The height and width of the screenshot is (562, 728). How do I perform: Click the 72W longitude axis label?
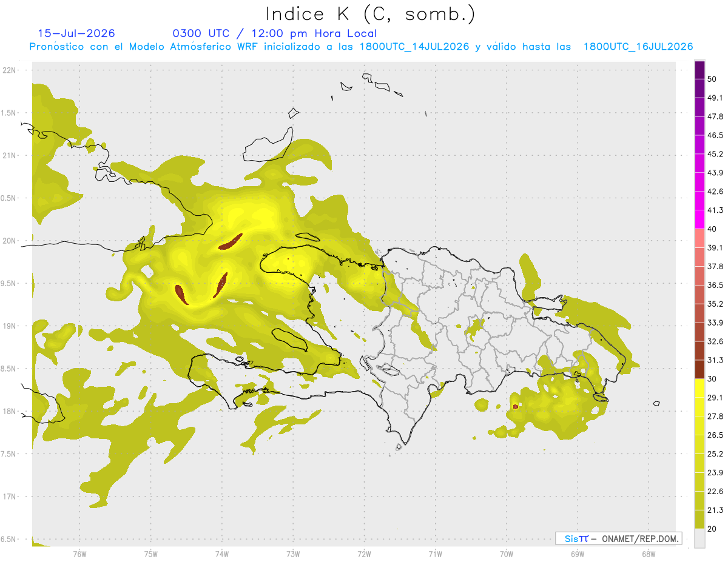click(364, 554)
